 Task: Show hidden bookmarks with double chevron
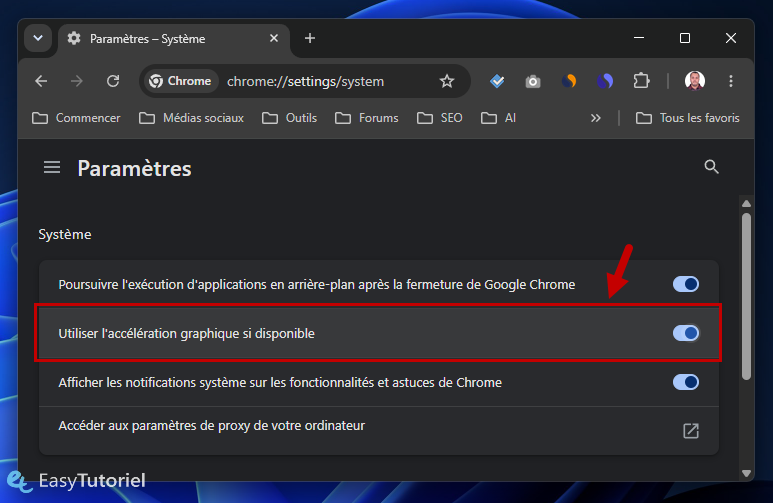596,118
